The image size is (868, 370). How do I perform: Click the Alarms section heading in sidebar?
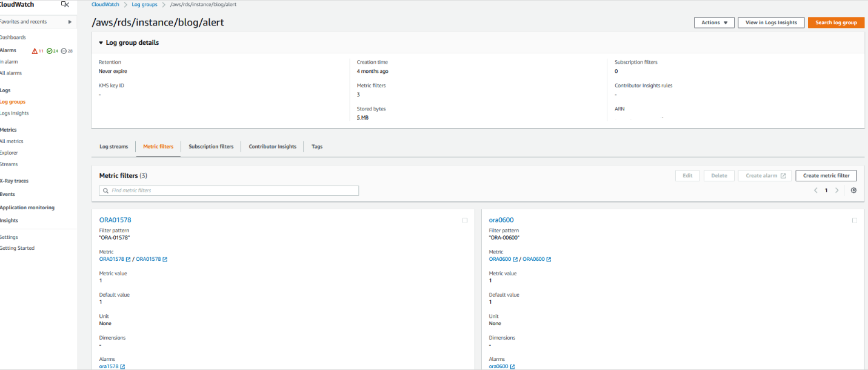click(8, 50)
